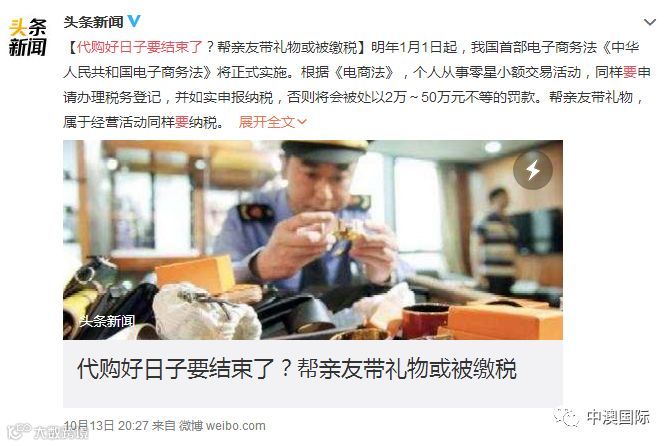This screenshot has height=446, width=671.
Task: Click the 中澳国际 watermark text
Action: click(x=618, y=417)
